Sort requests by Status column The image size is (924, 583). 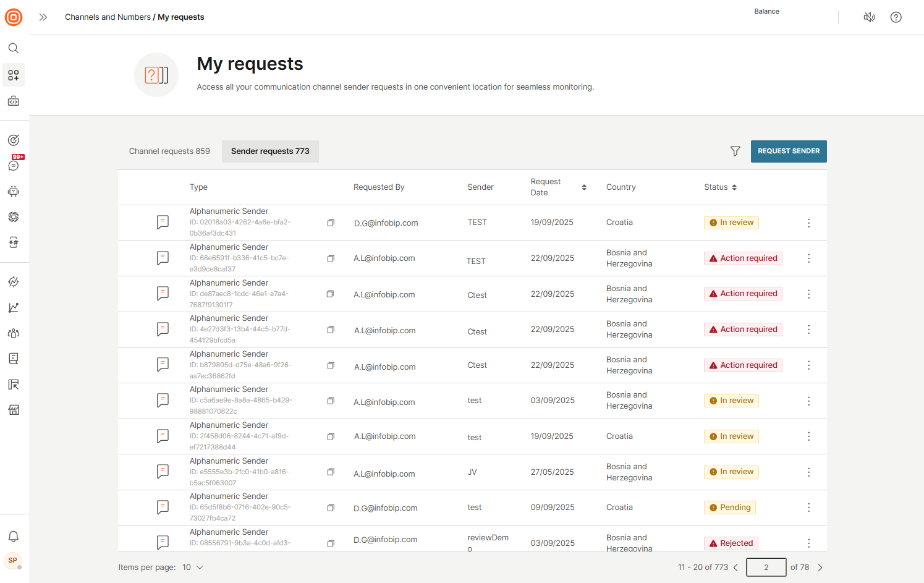(x=734, y=187)
